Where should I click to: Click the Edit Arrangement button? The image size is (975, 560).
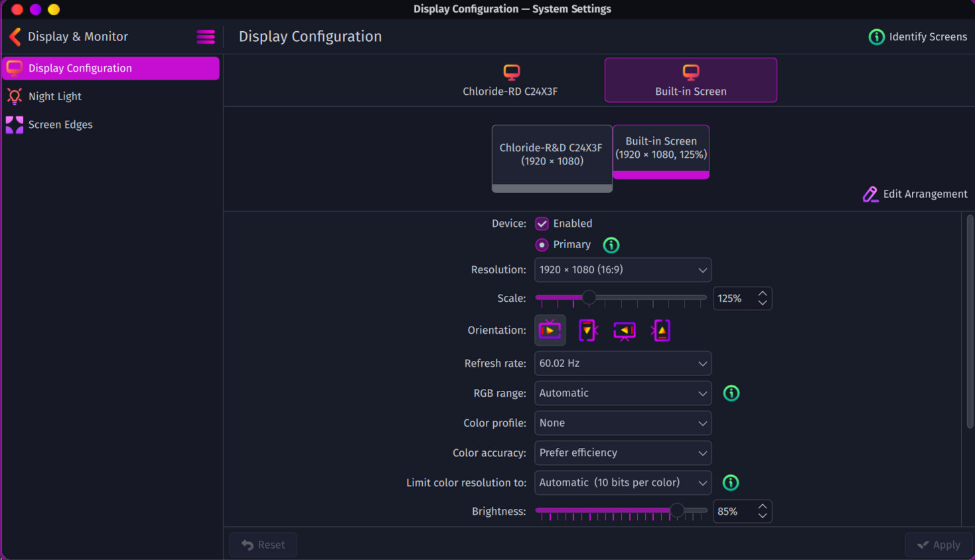(915, 194)
